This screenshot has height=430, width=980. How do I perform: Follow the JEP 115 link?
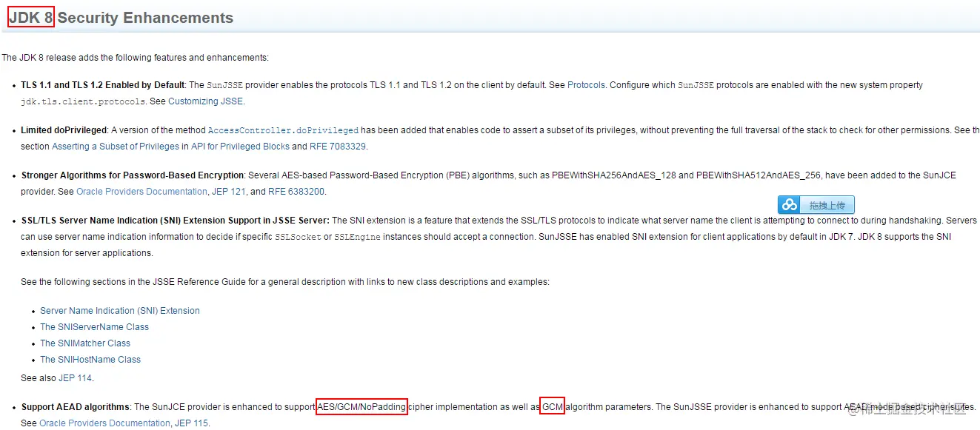[192, 423]
